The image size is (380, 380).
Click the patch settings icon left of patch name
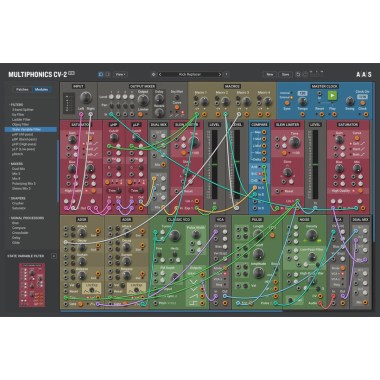click(153, 74)
